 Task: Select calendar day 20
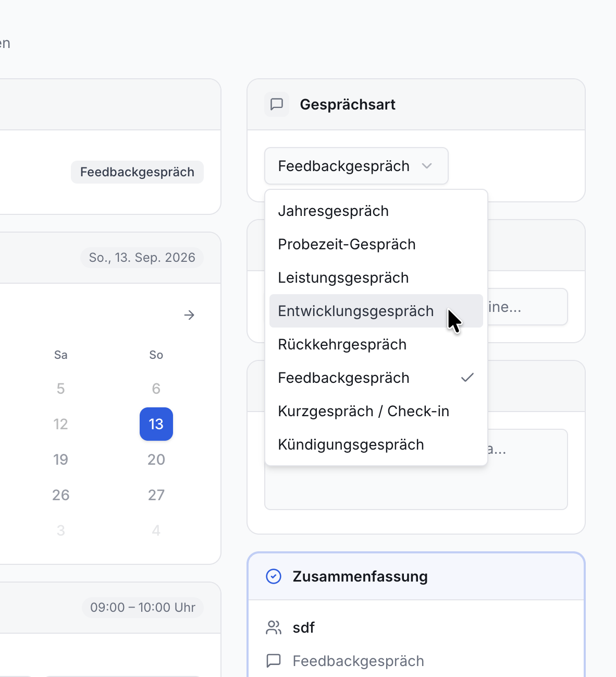click(x=156, y=460)
